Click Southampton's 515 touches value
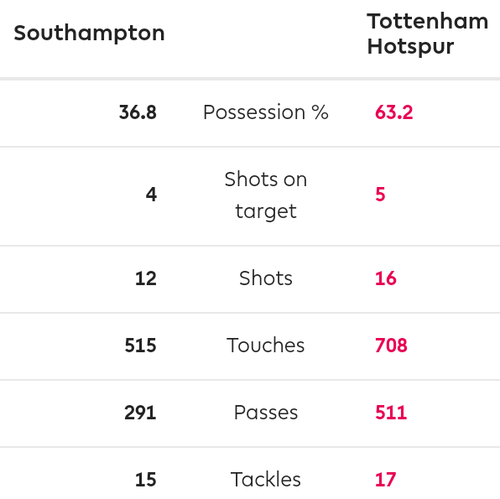This screenshot has width=500, height=499. click(x=140, y=345)
